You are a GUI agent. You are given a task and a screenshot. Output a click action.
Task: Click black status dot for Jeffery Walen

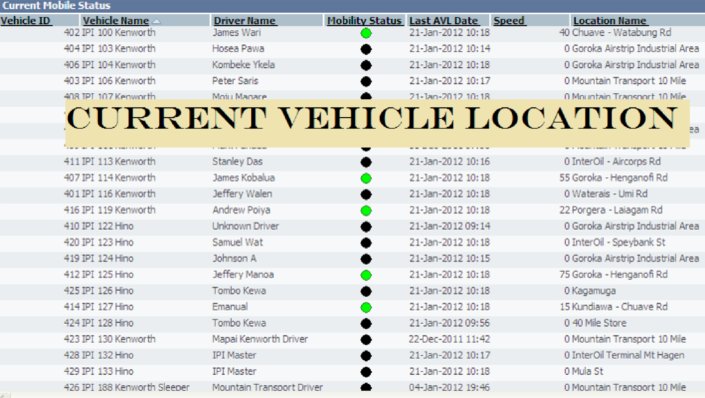366,194
